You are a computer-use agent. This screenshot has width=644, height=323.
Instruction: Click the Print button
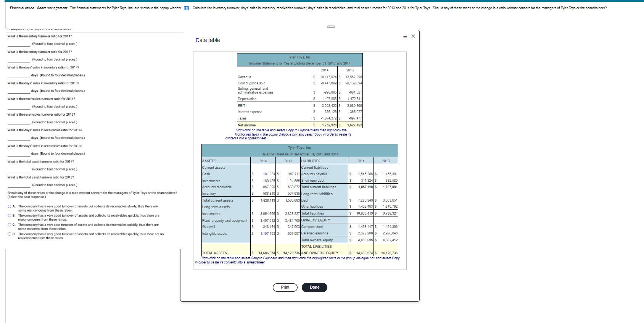[285, 287]
